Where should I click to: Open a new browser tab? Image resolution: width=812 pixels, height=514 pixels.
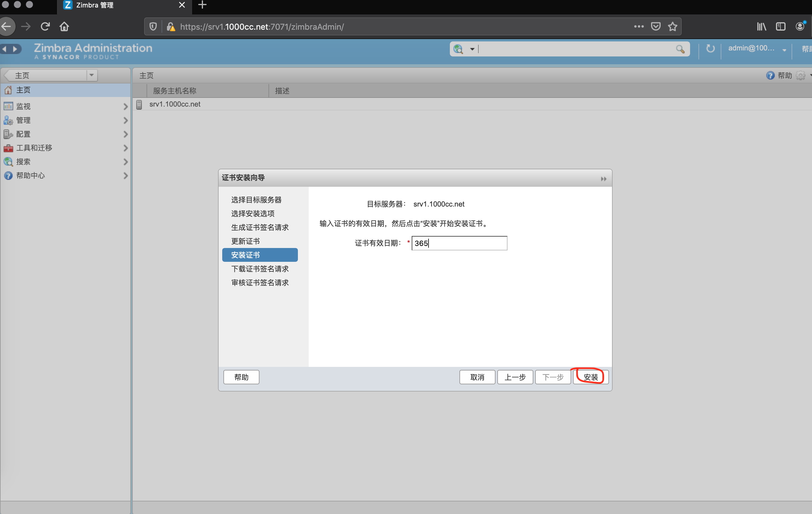coord(202,5)
